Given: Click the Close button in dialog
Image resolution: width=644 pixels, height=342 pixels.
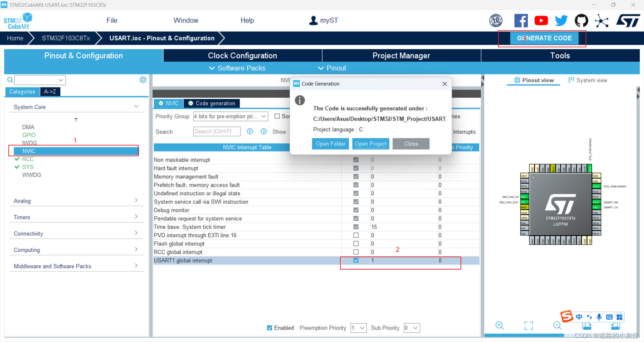Looking at the screenshot, I should click(411, 144).
